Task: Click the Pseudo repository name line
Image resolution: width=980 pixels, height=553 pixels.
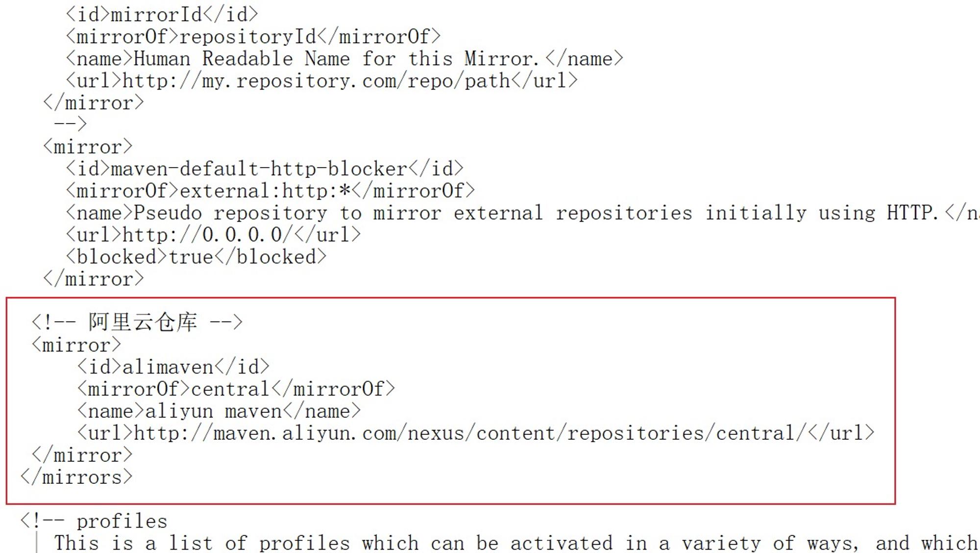Action: [523, 213]
